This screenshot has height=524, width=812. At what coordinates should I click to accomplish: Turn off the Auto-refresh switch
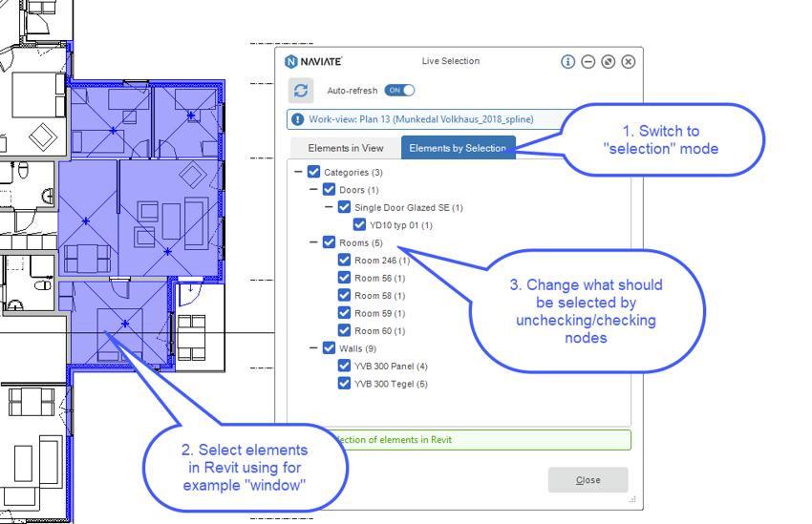pyautogui.click(x=399, y=91)
